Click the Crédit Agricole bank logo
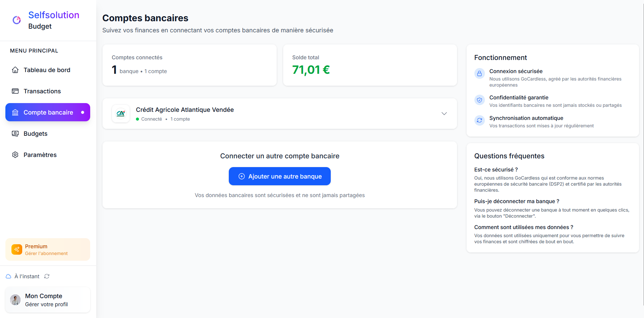644x318 pixels. point(121,114)
